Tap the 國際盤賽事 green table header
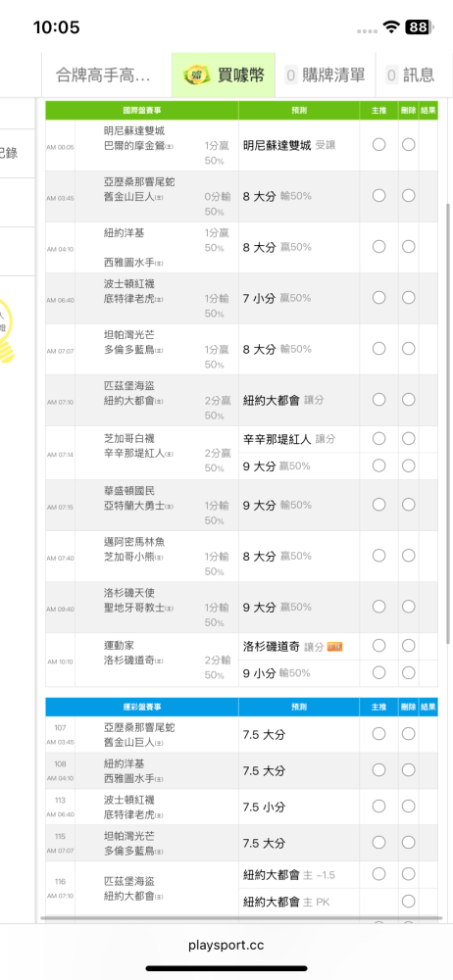Screen dimensions: 453x980 click(142, 110)
